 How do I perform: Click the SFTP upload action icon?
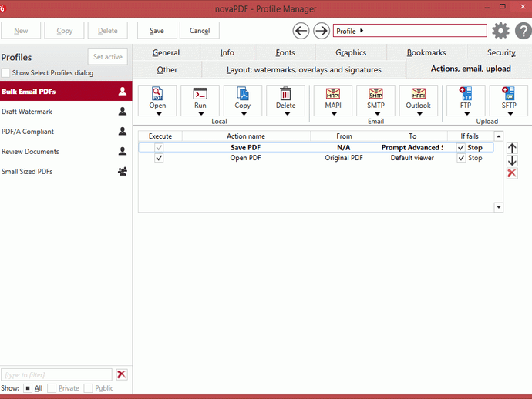coord(509,93)
